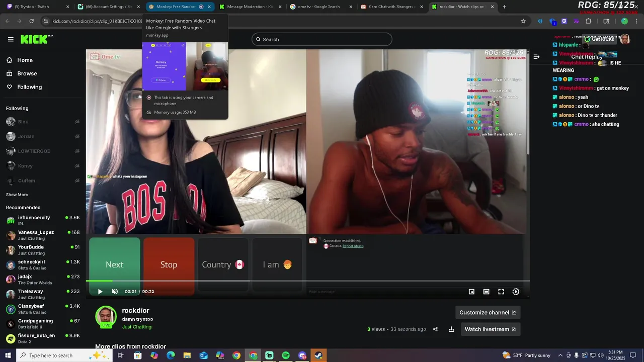Switch to the ome tv Google Search tab
The width and height of the screenshot is (644, 362).
(321, 7)
